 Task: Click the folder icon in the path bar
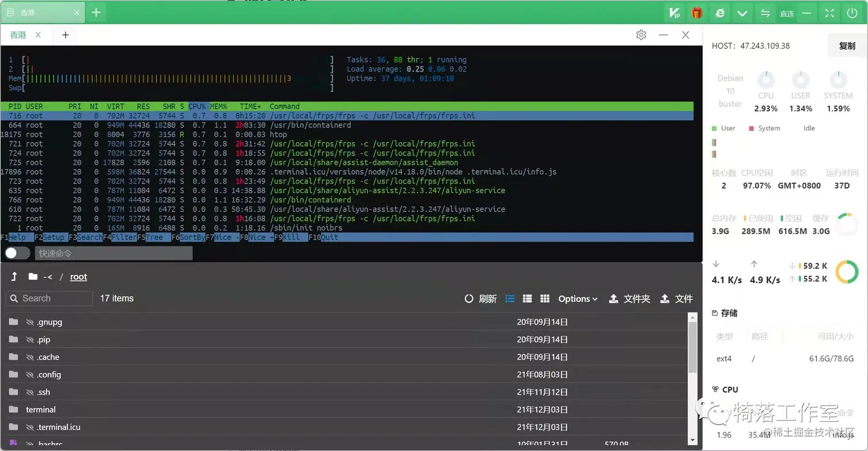pyautogui.click(x=33, y=277)
